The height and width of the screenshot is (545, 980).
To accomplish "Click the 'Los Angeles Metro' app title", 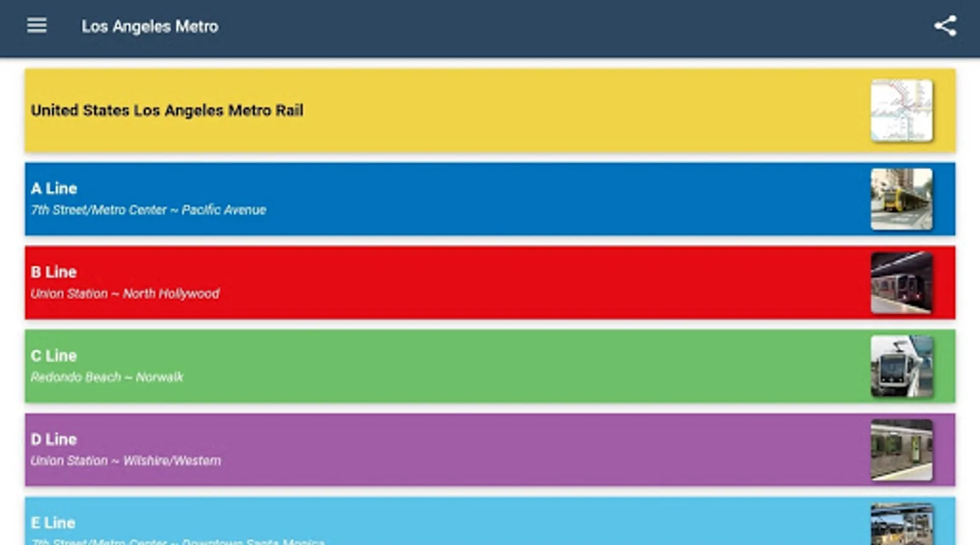I will point(150,27).
